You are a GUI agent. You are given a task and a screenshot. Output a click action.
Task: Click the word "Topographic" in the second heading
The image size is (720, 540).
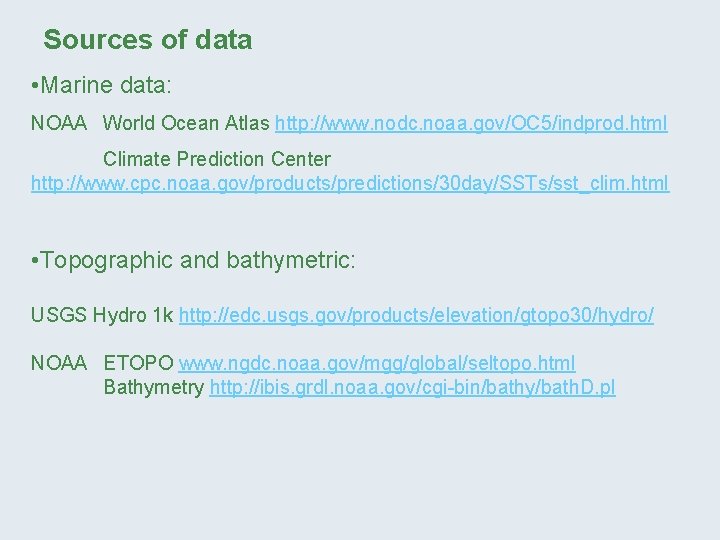pos(108,261)
